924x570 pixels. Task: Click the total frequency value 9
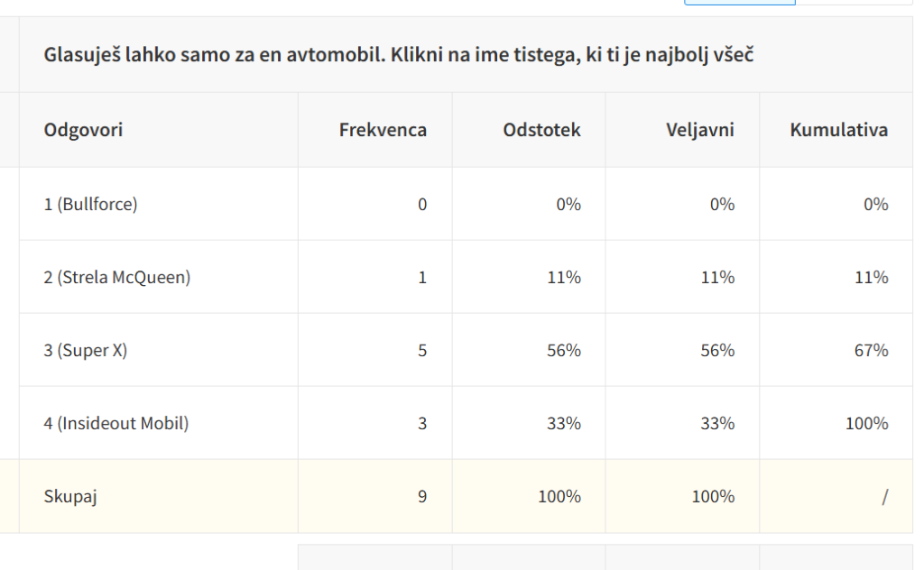[422, 496]
